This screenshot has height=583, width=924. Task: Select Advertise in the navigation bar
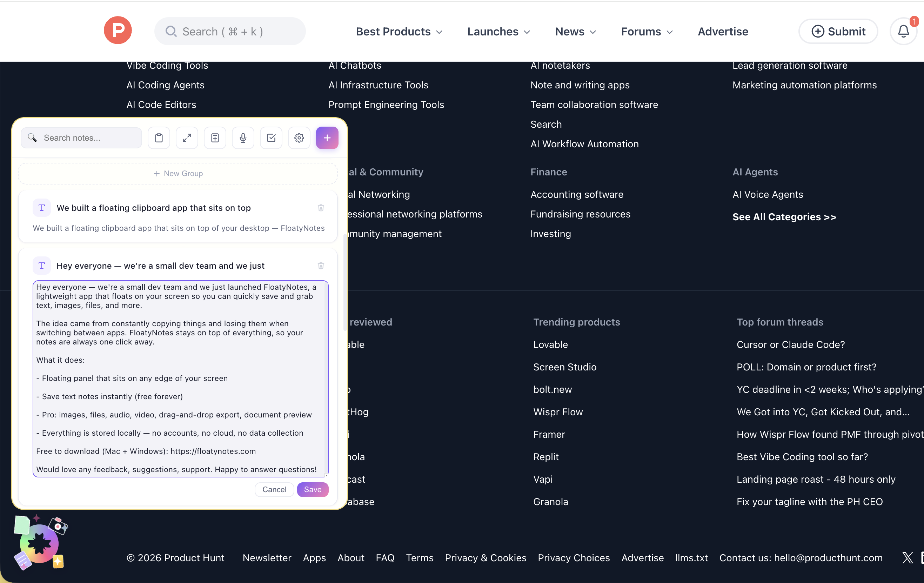[x=723, y=32]
